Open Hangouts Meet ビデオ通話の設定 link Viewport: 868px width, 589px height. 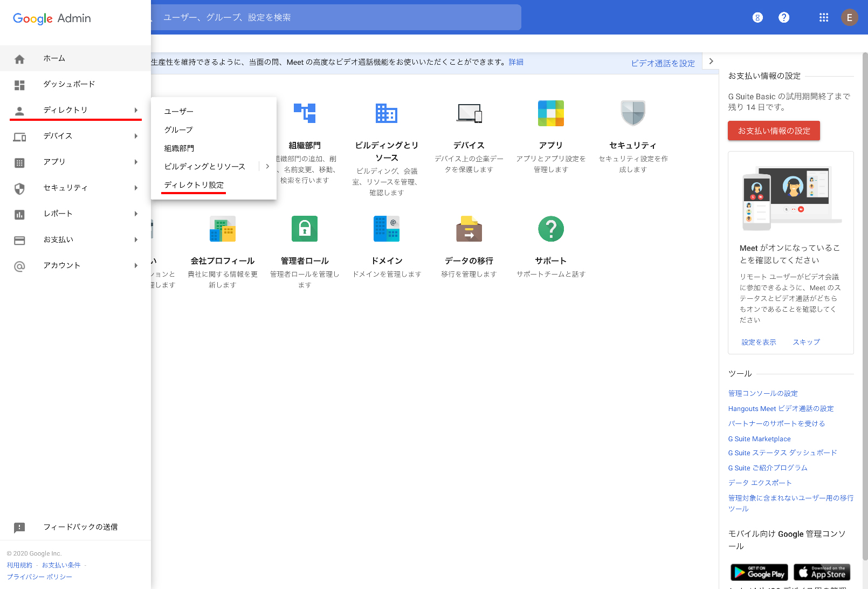[781, 408]
